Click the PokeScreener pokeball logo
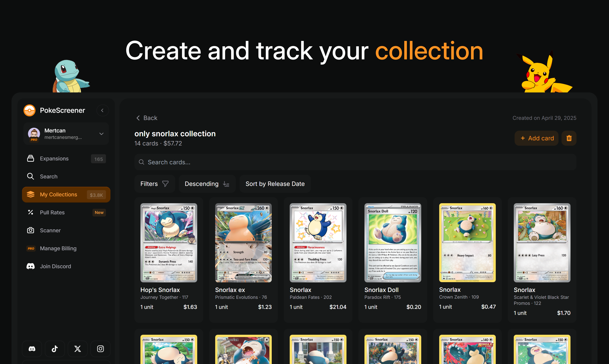609x364 pixels. click(x=29, y=110)
